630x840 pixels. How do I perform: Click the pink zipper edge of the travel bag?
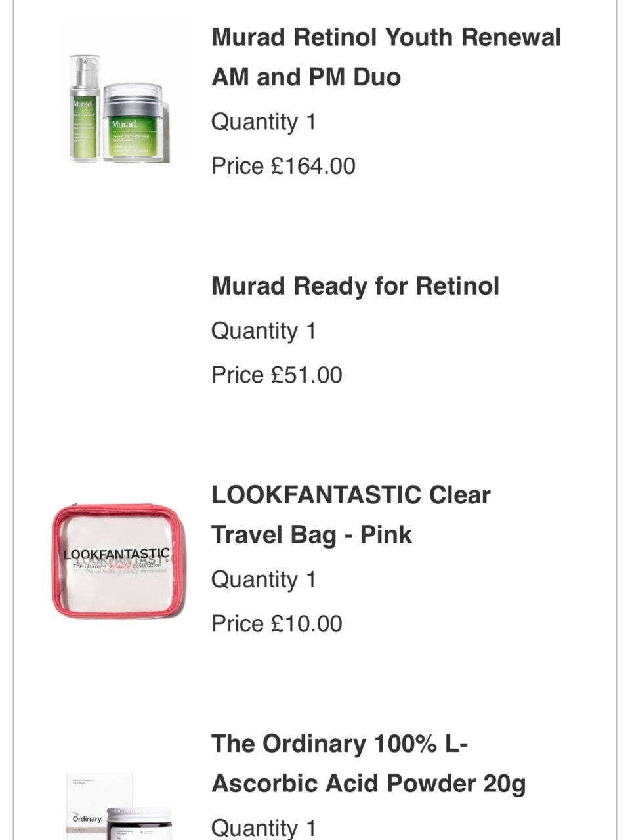(x=118, y=507)
